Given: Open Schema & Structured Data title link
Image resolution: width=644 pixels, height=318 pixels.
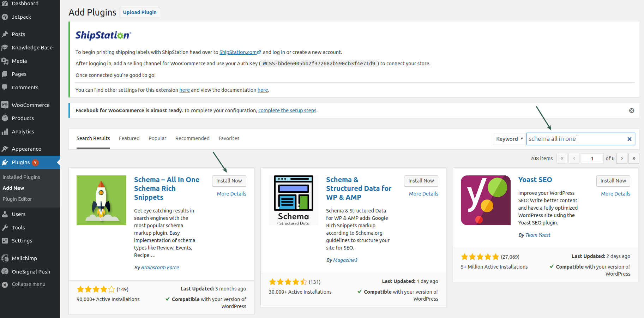Looking at the screenshot, I should pos(359,188).
